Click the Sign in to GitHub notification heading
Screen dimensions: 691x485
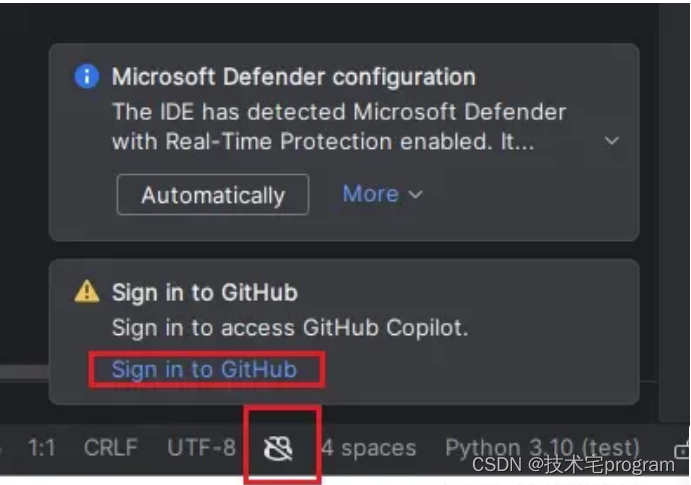coord(204,292)
